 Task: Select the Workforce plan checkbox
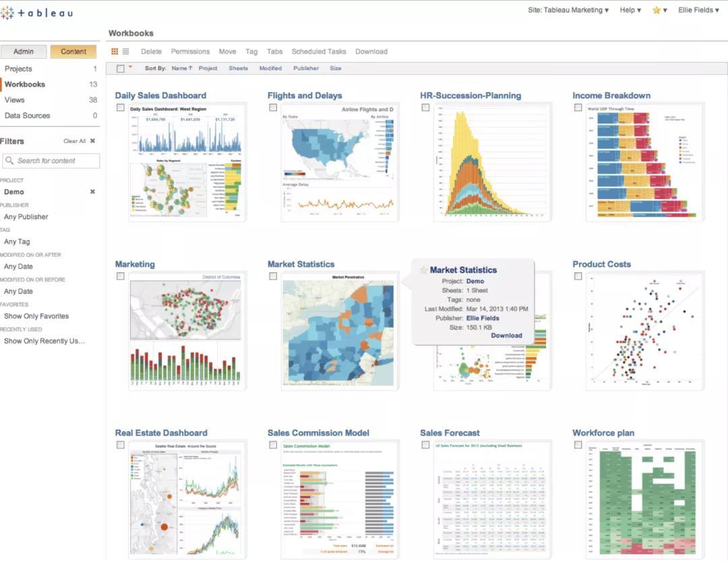coord(578,445)
